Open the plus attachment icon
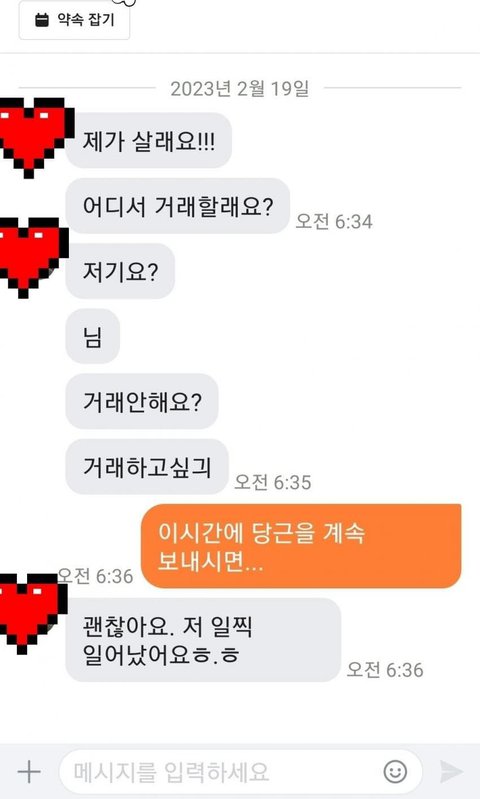The width and height of the screenshot is (480, 799). (29, 771)
